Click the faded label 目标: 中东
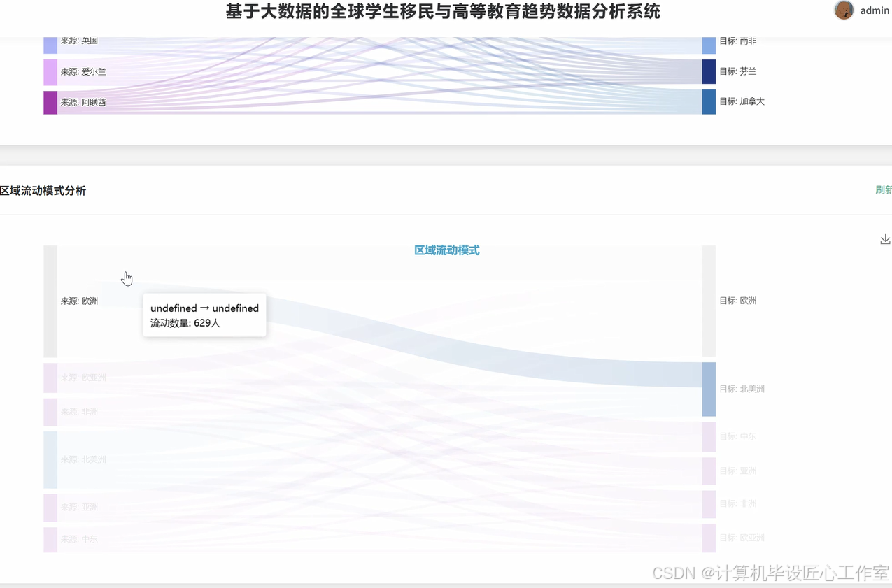Image resolution: width=892 pixels, height=588 pixels. [x=737, y=436]
